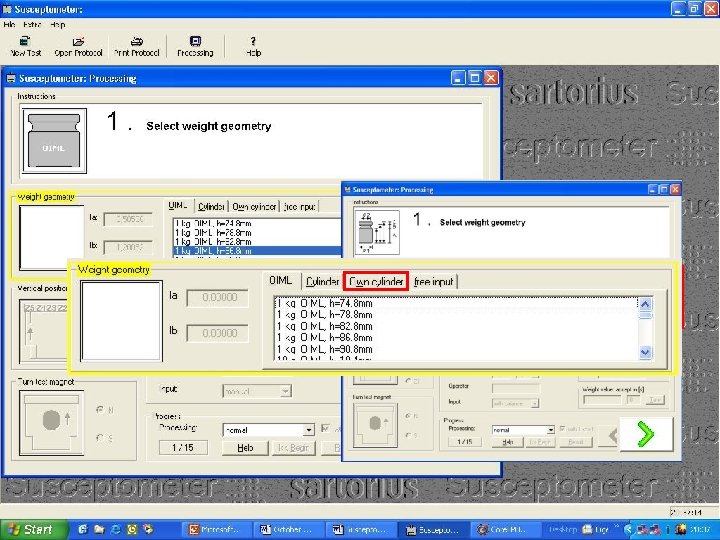This screenshot has width=720, height=540.
Task: Click the Operator field in small window
Action: [x=516, y=388]
